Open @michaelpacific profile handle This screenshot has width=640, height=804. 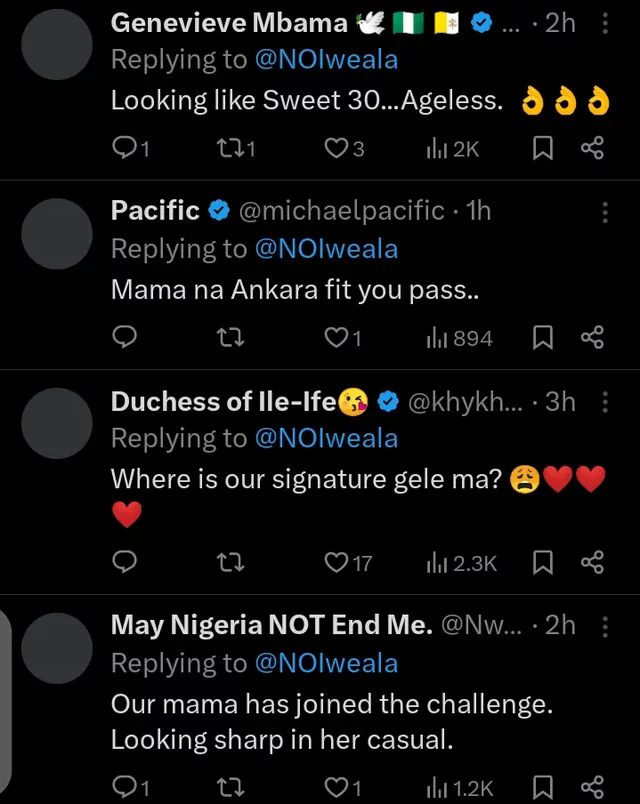(x=340, y=211)
